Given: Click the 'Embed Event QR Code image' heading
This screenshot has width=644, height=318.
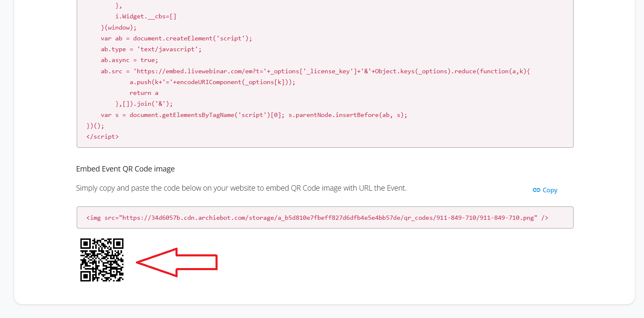Looking at the screenshot, I should point(125,169).
